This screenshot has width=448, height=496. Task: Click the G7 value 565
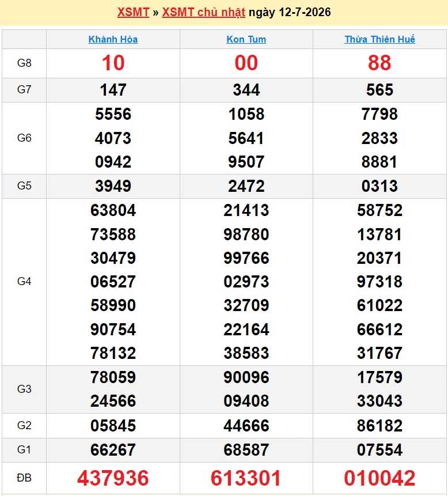[x=379, y=90]
